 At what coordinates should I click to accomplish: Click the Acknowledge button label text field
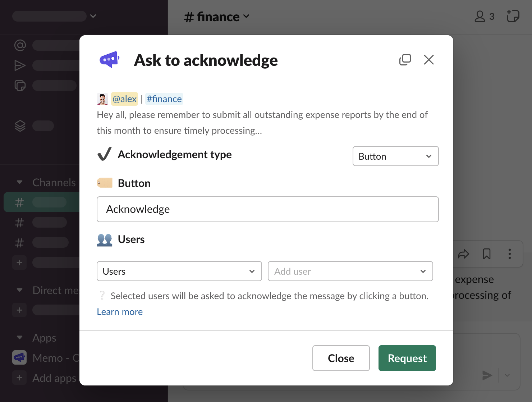click(267, 209)
